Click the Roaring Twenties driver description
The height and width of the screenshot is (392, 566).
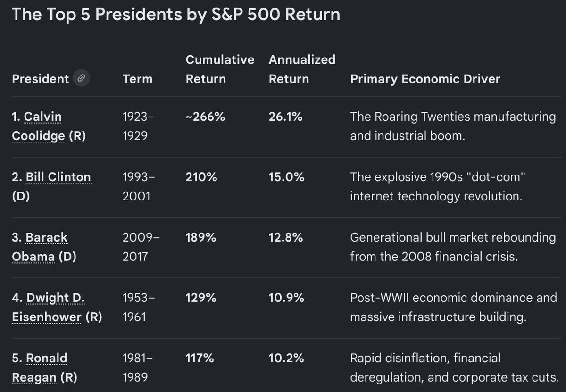453,126
